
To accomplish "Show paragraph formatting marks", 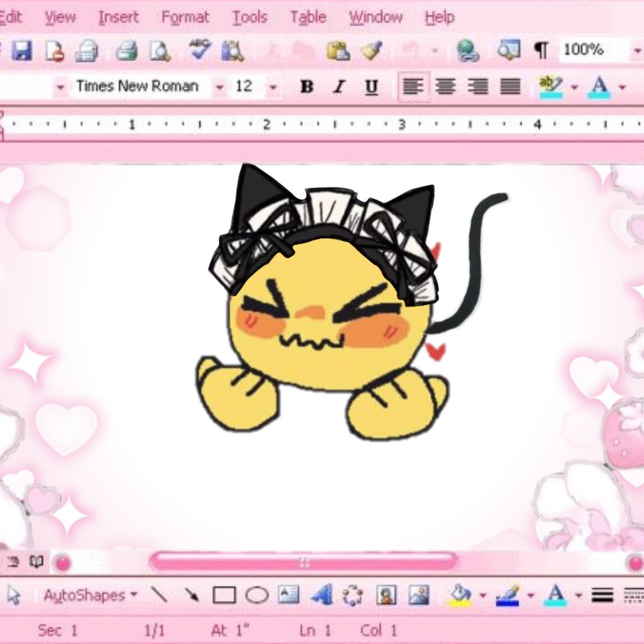I will point(541,51).
